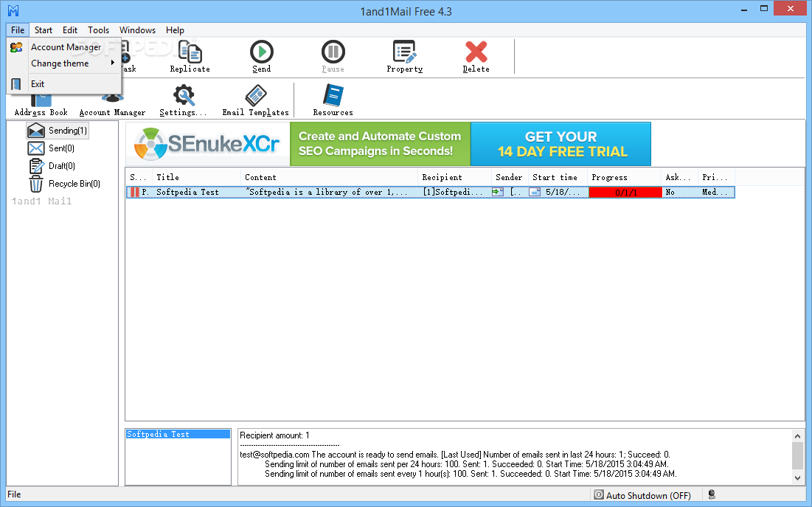Screen dimensions: 812x507
Task: Sort by Content column header
Action: click(330, 177)
